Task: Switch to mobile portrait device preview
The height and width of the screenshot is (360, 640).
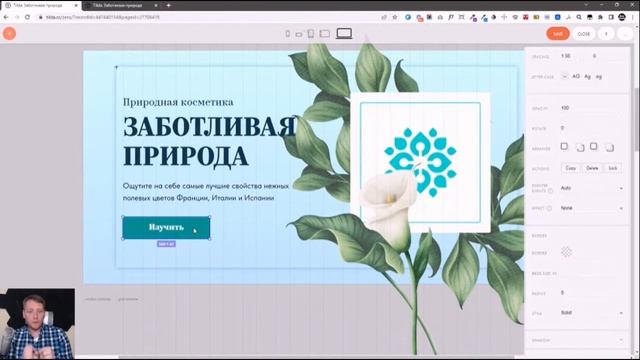Action: point(288,34)
